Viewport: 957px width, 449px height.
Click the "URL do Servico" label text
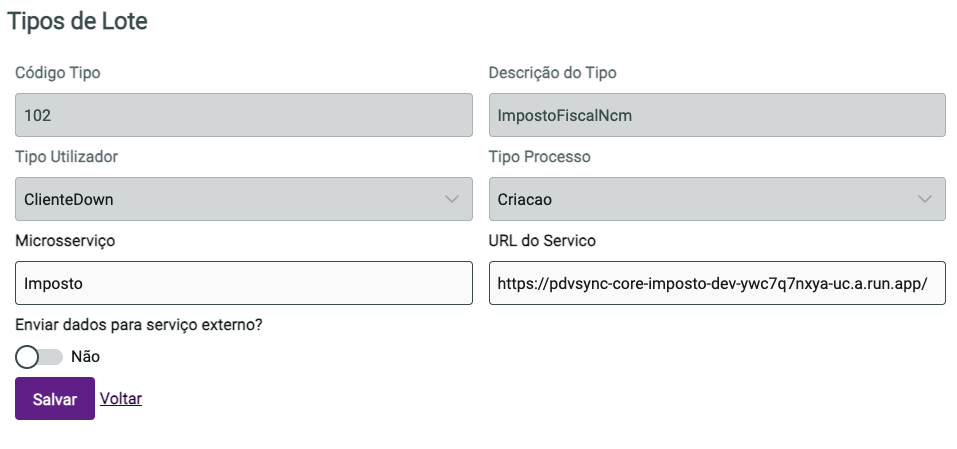tap(542, 241)
